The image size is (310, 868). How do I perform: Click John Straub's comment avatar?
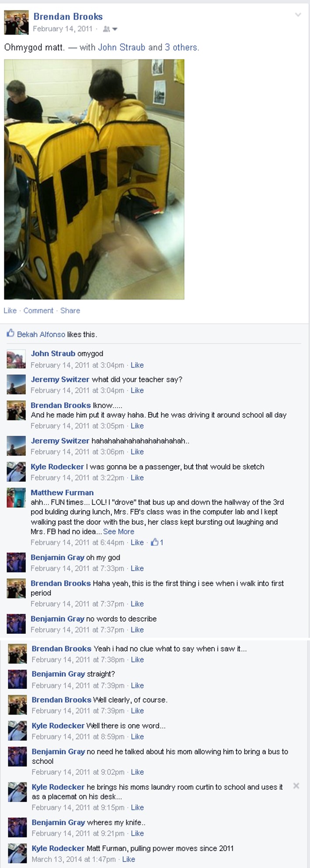16,359
